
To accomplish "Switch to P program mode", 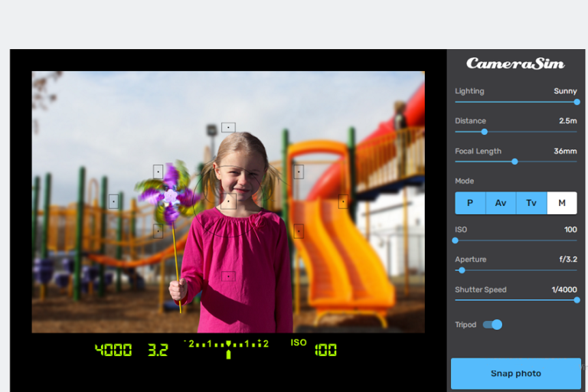I will 470,203.
